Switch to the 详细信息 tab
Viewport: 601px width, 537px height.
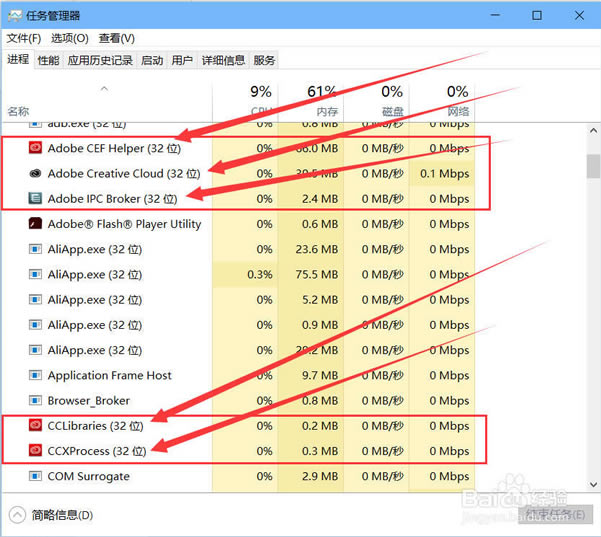223,60
